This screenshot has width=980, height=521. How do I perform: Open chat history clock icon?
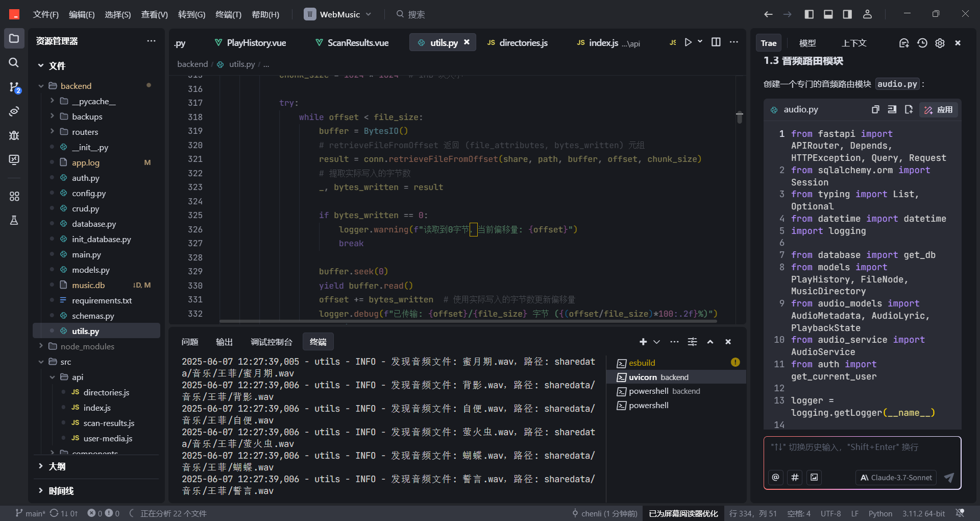[922, 43]
